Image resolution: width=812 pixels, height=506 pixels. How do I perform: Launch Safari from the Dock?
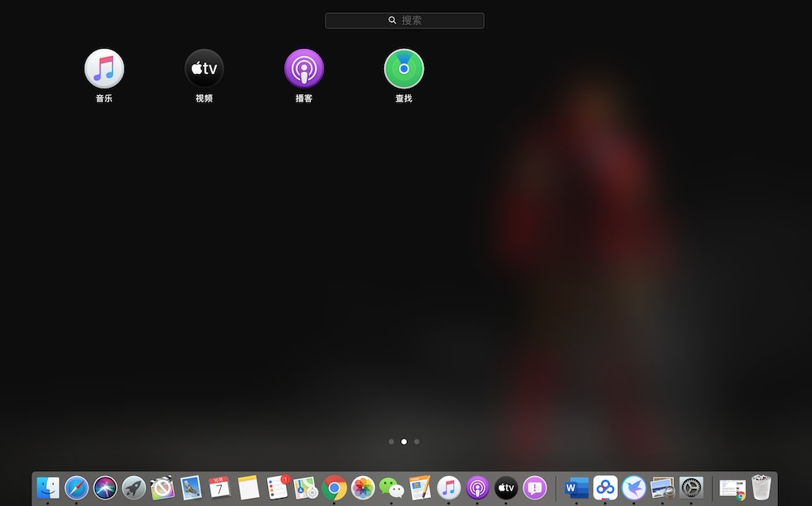(x=76, y=487)
